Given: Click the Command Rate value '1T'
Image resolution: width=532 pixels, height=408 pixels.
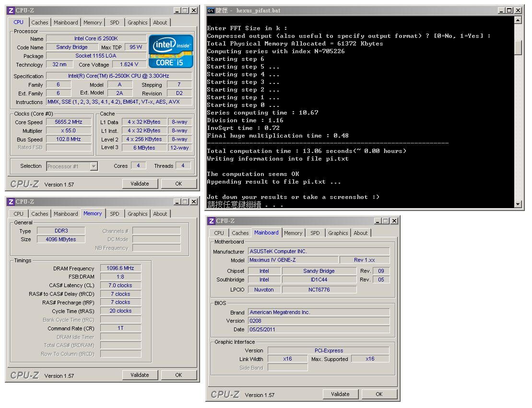Looking at the screenshot, I should point(120,328).
